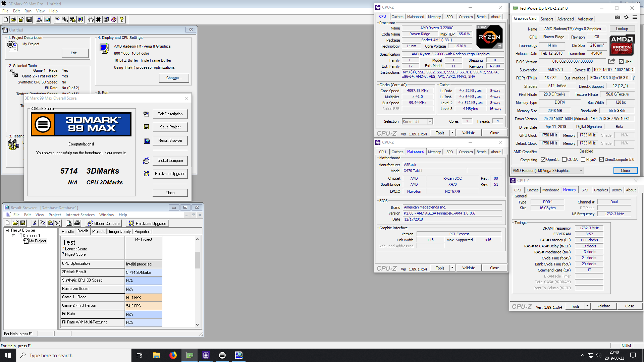Click the 3DMark Result value cell 5,714 3DMarks

click(144, 273)
